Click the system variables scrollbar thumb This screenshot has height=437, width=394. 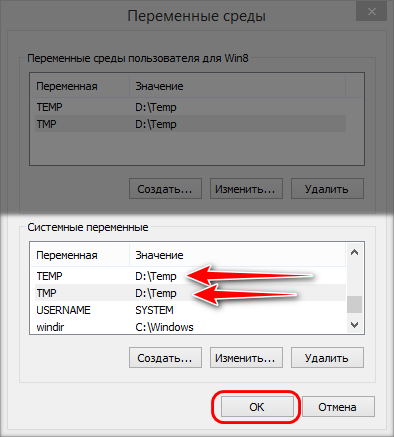(355, 304)
